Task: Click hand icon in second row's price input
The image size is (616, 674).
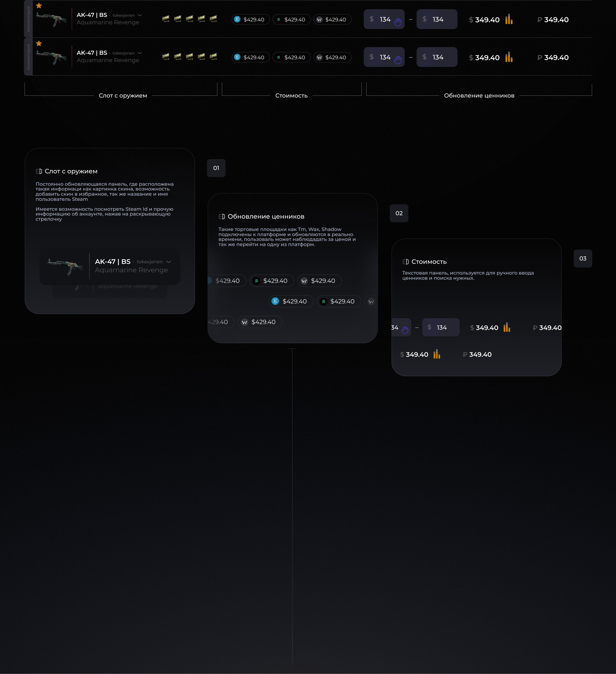Action: (398, 60)
